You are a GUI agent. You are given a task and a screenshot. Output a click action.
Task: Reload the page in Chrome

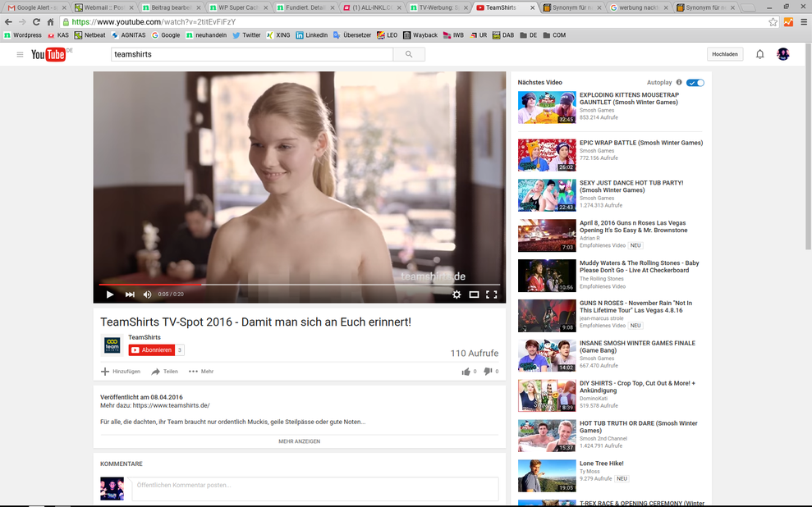pyautogui.click(x=36, y=21)
